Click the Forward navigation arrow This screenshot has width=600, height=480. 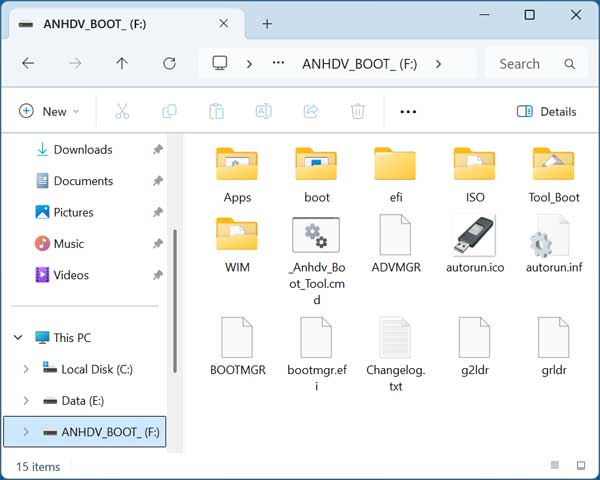(x=75, y=64)
